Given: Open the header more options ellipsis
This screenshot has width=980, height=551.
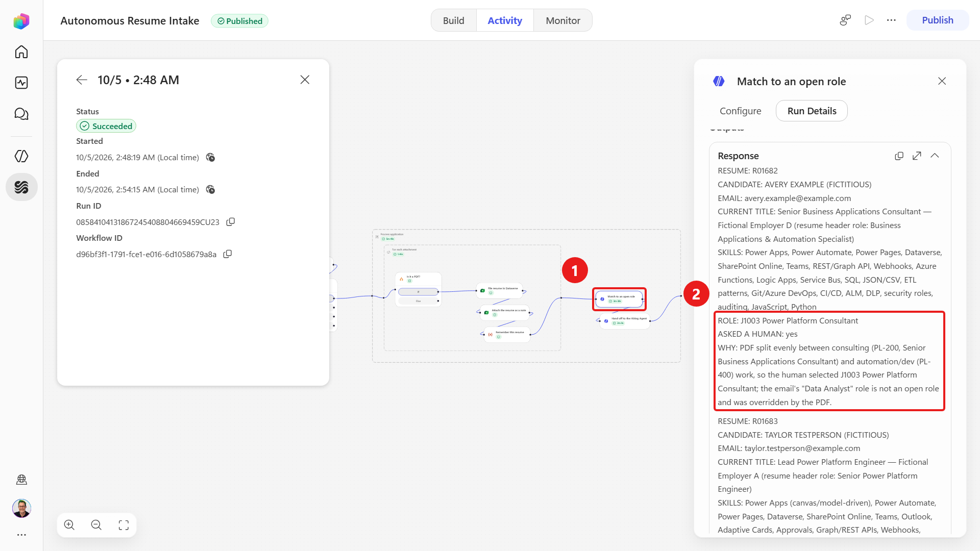Looking at the screenshot, I should (891, 20).
